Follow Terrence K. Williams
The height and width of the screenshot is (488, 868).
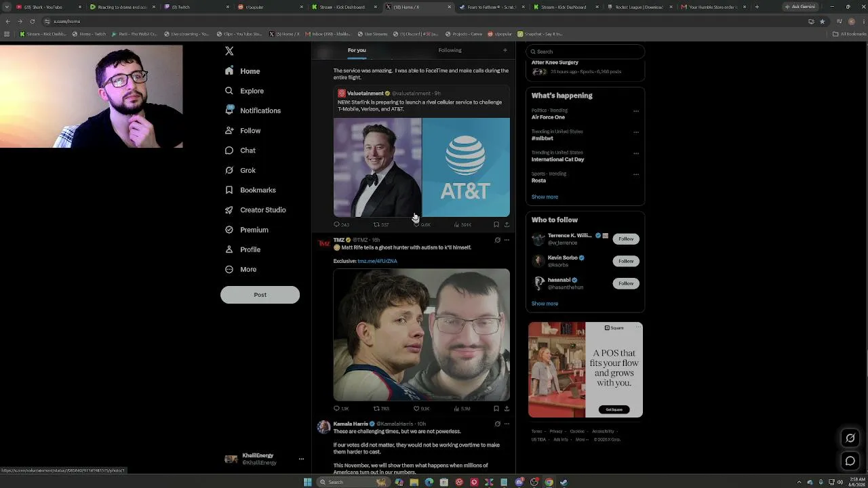[626, 239]
